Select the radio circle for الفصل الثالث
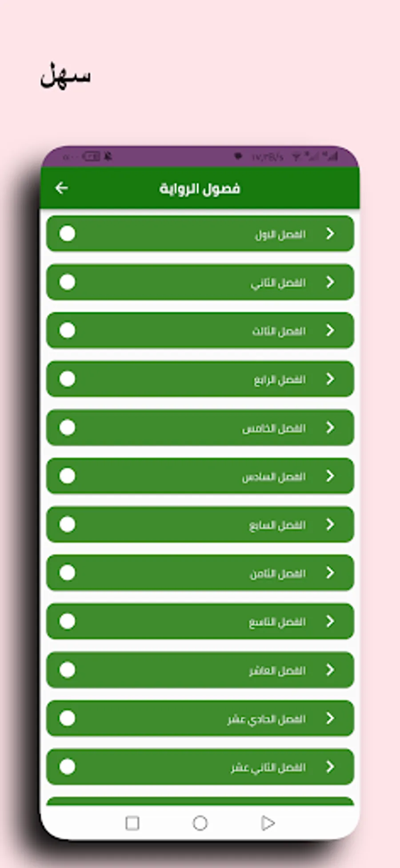Screen dimensions: 400x868 (x=67, y=331)
